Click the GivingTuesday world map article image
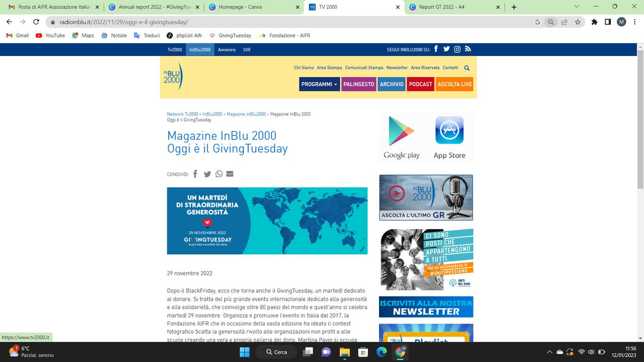The height and width of the screenshot is (362, 644). coord(267,221)
